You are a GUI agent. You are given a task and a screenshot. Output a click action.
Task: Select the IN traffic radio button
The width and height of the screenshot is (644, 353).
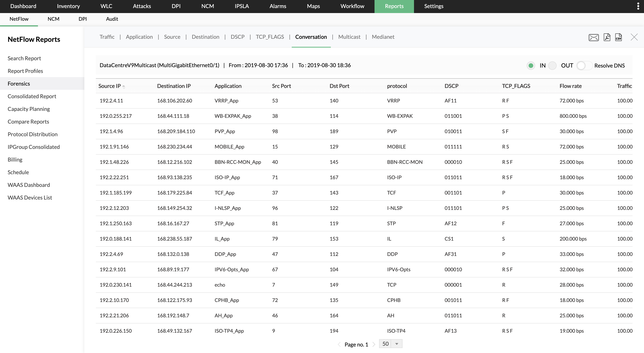[531, 66]
